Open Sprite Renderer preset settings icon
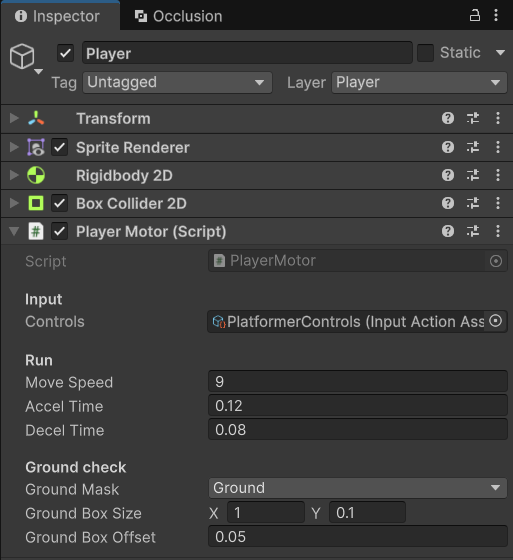The height and width of the screenshot is (560, 513). tap(473, 147)
